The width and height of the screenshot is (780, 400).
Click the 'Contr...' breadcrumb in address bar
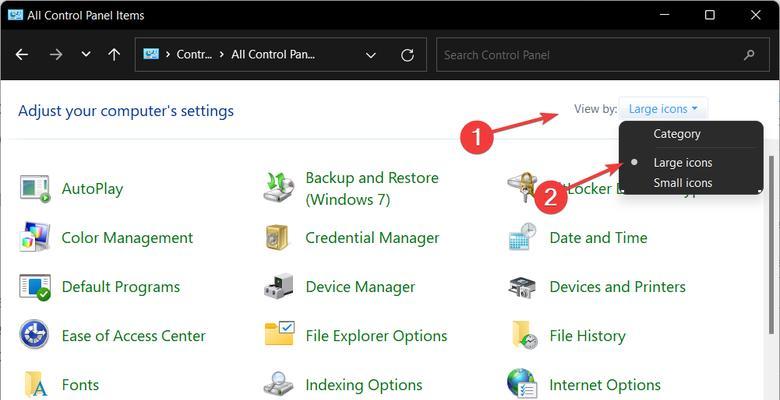195,54
